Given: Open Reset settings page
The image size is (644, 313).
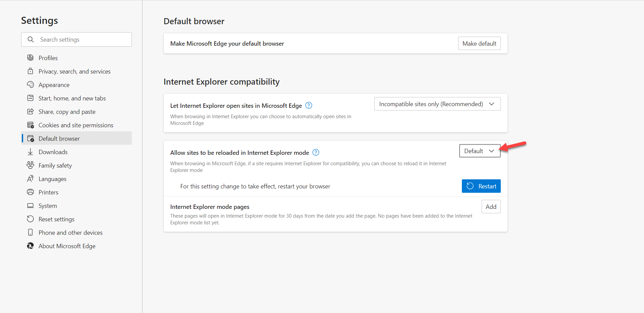Looking at the screenshot, I should click(56, 219).
